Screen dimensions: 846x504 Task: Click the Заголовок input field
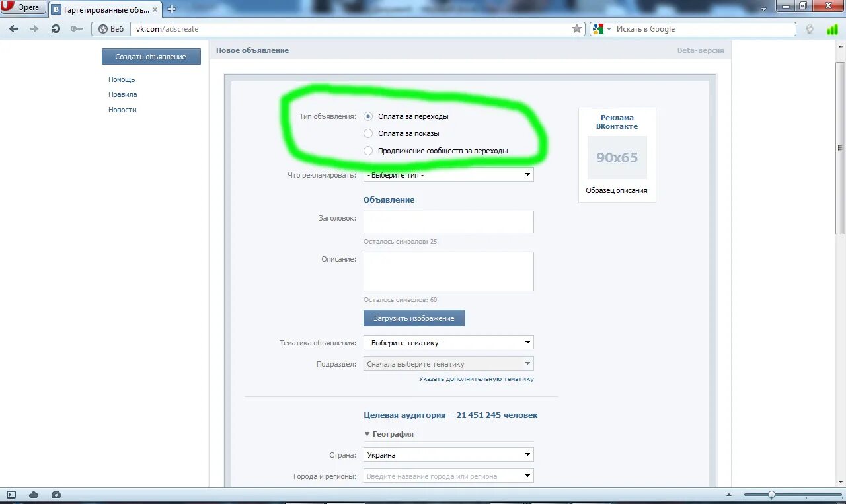448,222
